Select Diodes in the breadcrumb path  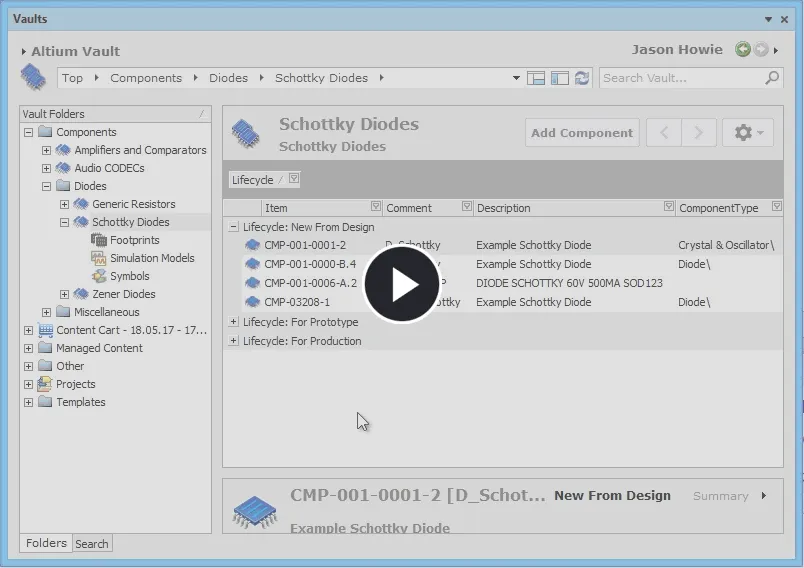pos(228,78)
